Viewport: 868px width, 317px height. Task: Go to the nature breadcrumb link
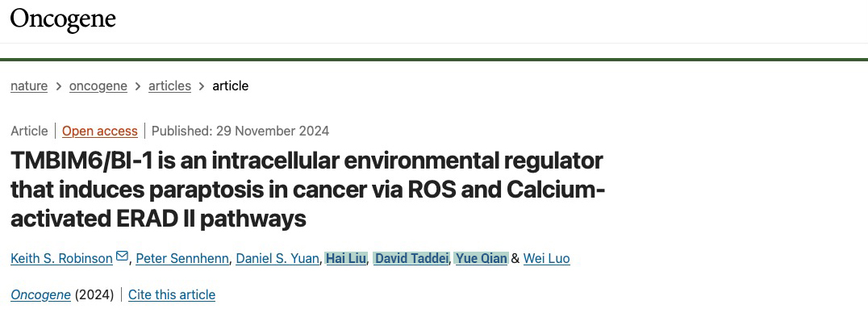[29, 86]
